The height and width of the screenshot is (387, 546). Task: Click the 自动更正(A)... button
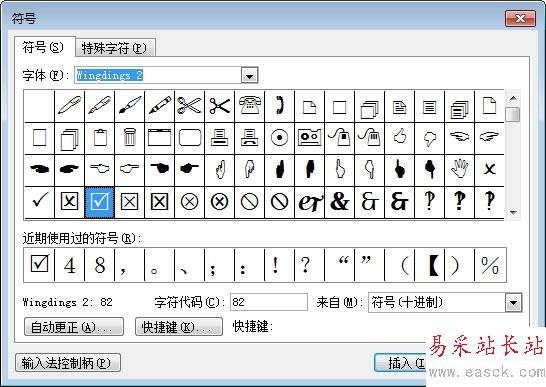coord(74,327)
